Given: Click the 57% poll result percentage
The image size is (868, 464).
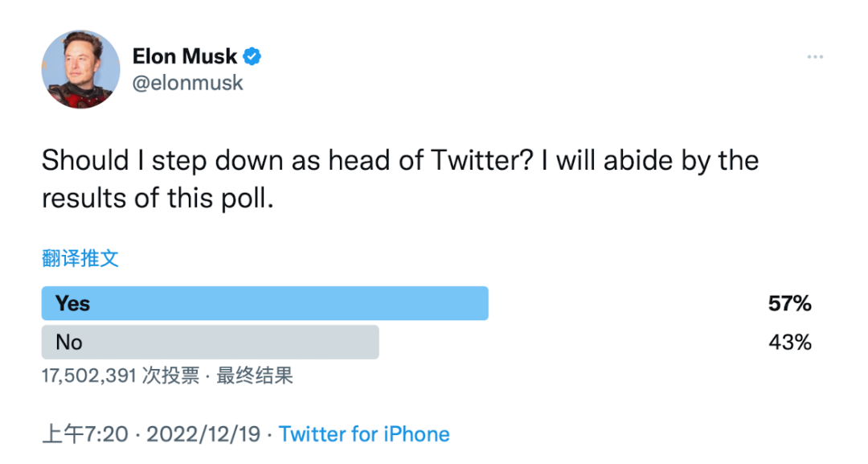Looking at the screenshot, I should pos(789,304).
